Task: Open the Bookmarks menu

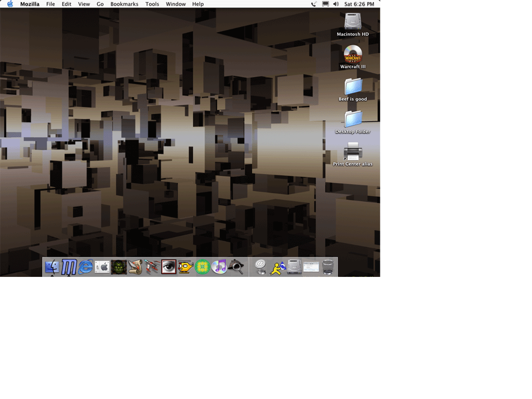Action: pos(124,4)
